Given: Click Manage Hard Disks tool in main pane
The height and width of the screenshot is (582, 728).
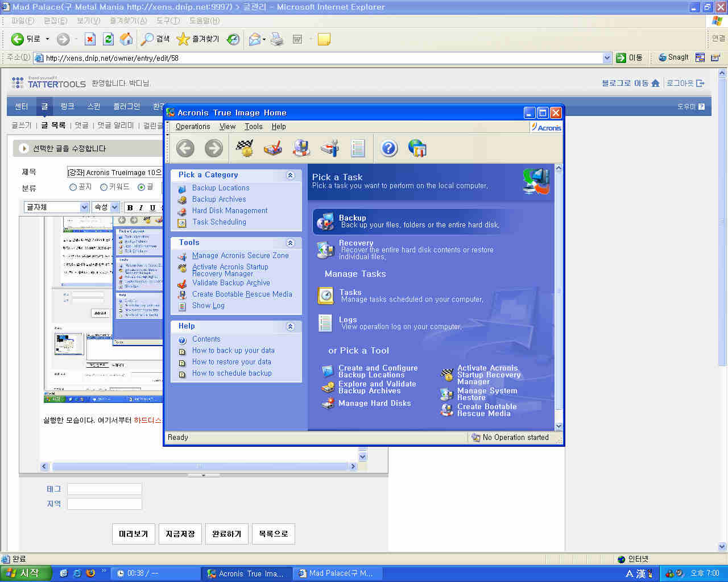Looking at the screenshot, I should (x=374, y=403).
